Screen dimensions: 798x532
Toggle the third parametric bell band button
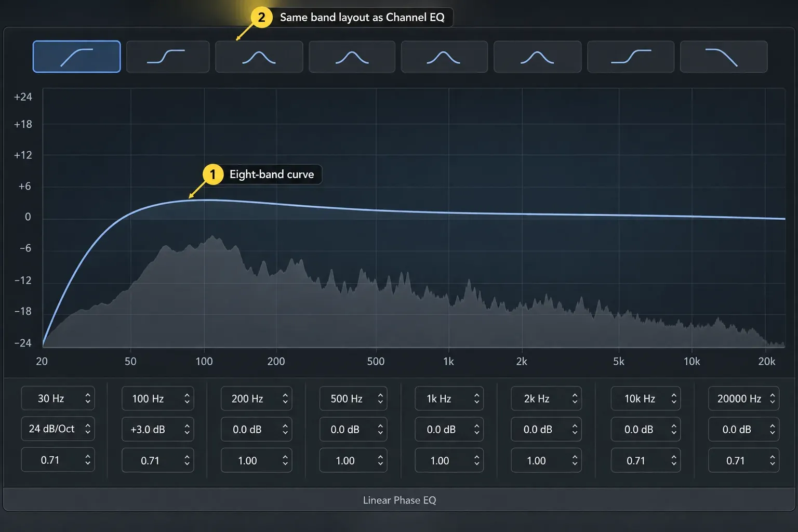click(444, 57)
